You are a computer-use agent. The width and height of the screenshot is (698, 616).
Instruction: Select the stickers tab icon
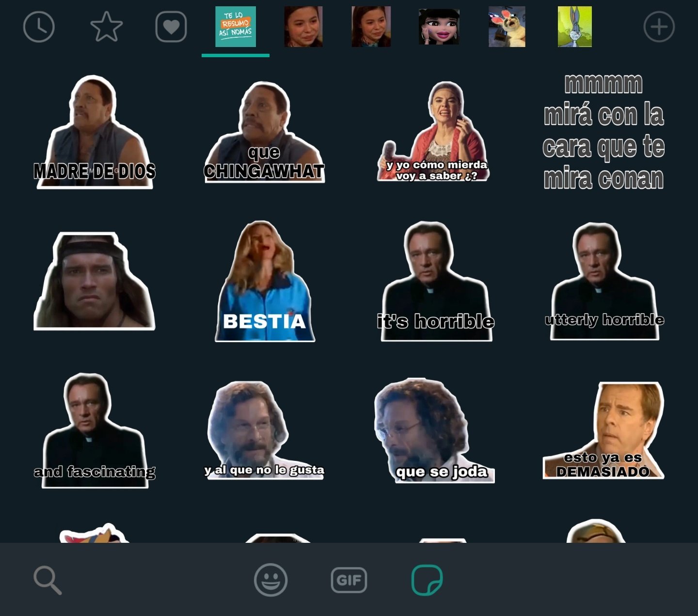tap(427, 580)
